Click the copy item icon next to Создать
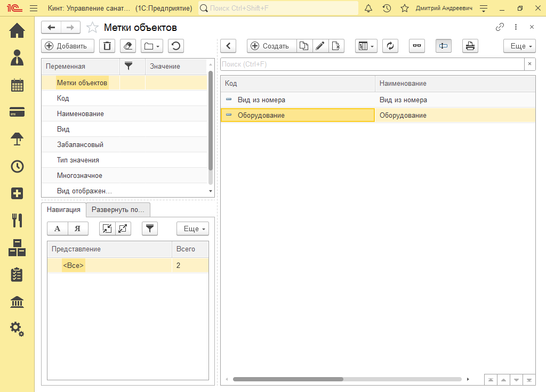Screen dimensions: 546x392 [x=304, y=46]
